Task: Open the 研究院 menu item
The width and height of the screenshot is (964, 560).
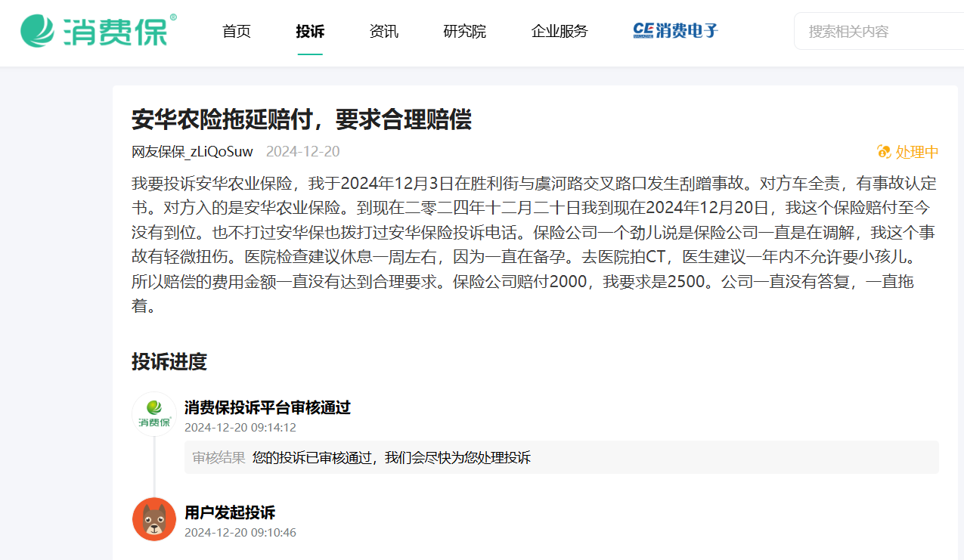Action: (465, 31)
